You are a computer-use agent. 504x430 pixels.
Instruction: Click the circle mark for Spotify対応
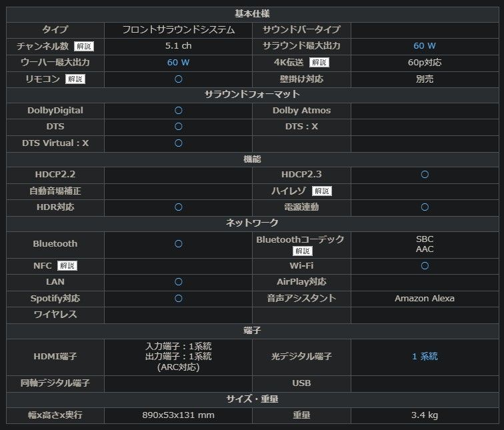[x=178, y=299]
